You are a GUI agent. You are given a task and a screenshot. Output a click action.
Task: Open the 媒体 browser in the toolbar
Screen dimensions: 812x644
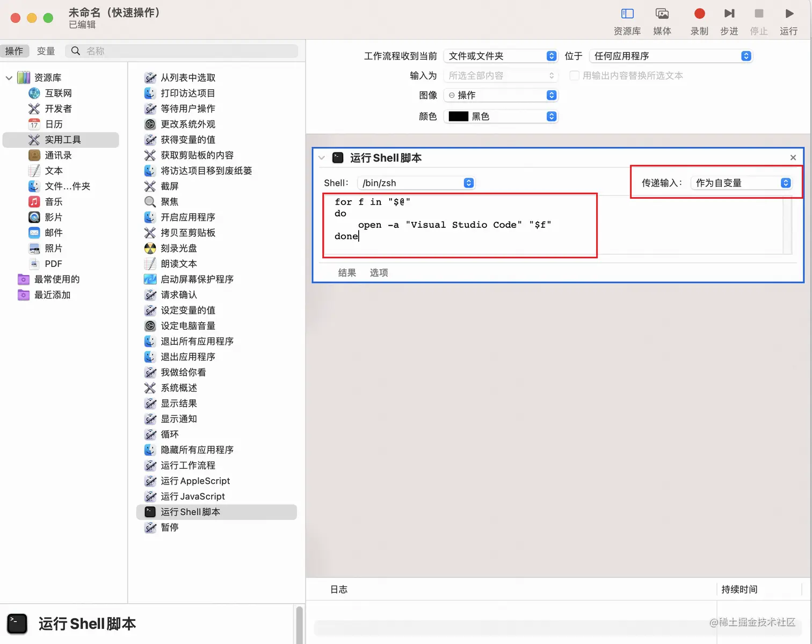tap(662, 20)
